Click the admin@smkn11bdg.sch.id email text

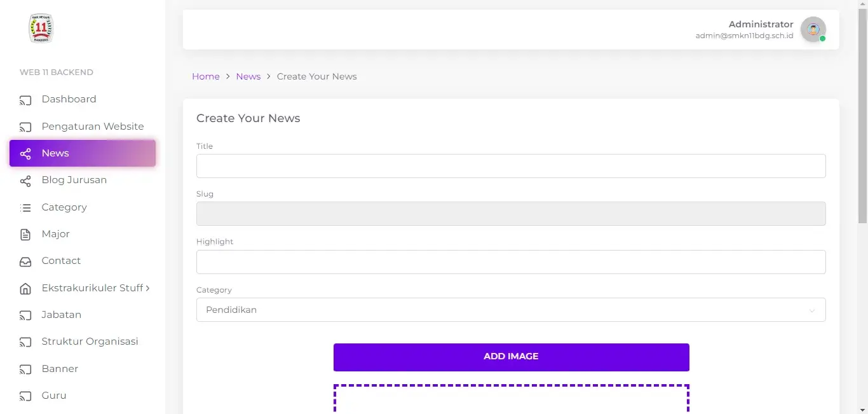tap(744, 36)
